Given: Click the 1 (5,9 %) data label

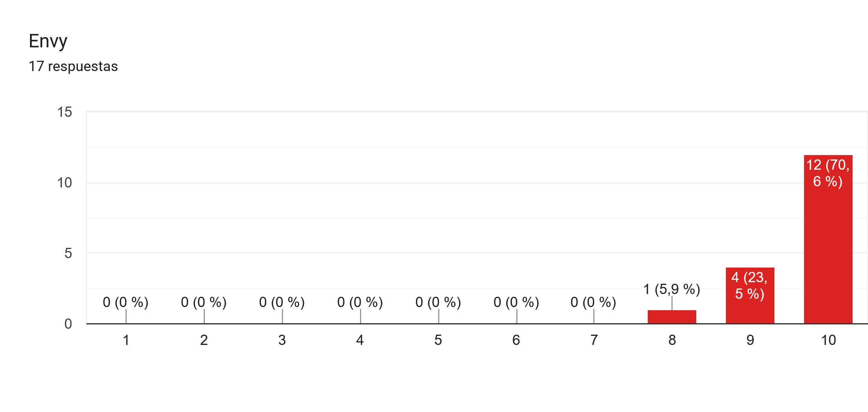Looking at the screenshot, I should [672, 289].
